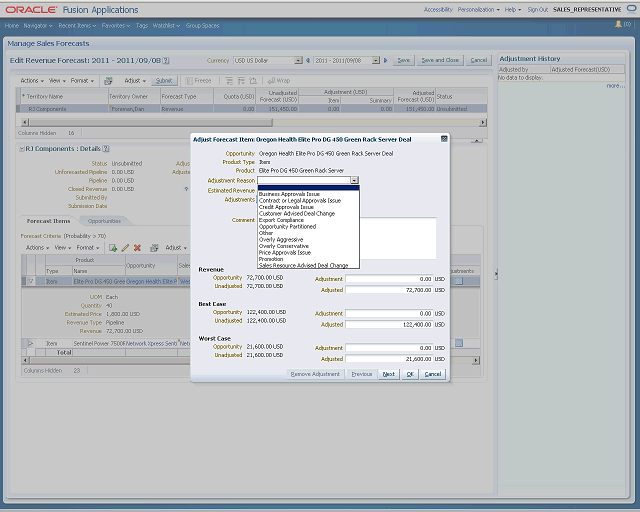Screen dimensions: 640x512
Task: Click the chat bubble icon at top right
Action: coord(631,9)
